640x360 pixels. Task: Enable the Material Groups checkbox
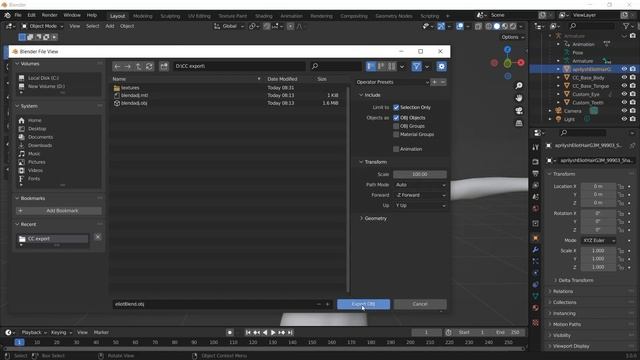396,134
